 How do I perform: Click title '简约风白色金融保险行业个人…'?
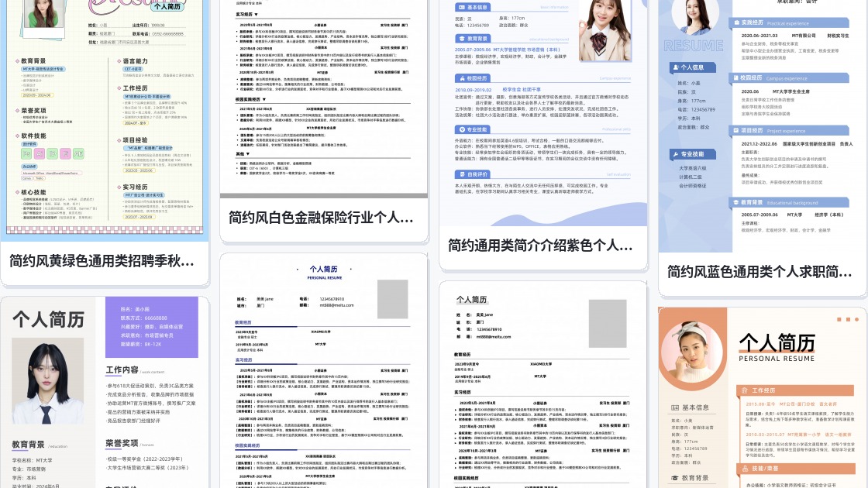click(x=321, y=218)
